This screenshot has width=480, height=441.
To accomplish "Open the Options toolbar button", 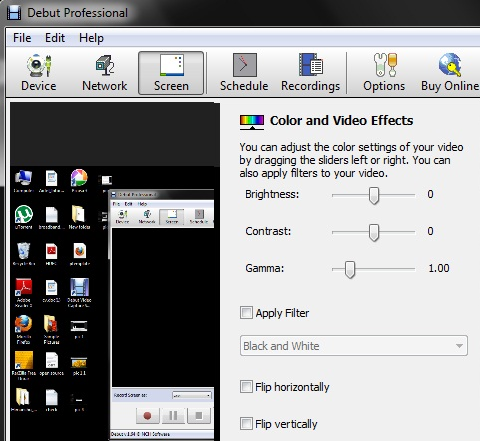I will (x=384, y=73).
